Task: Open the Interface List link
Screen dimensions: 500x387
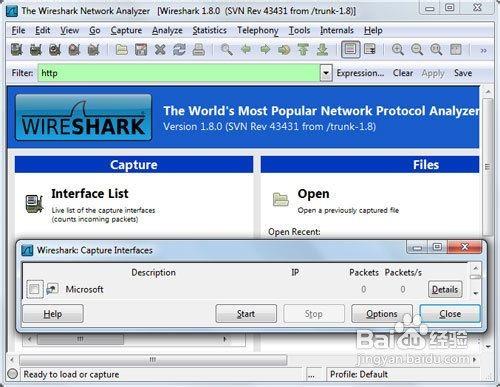Action: tap(90, 193)
